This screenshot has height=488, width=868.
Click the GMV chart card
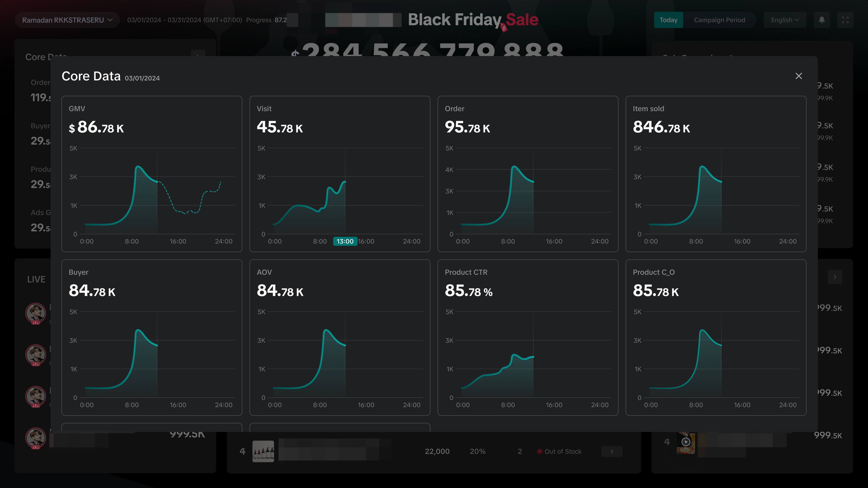coord(152,174)
